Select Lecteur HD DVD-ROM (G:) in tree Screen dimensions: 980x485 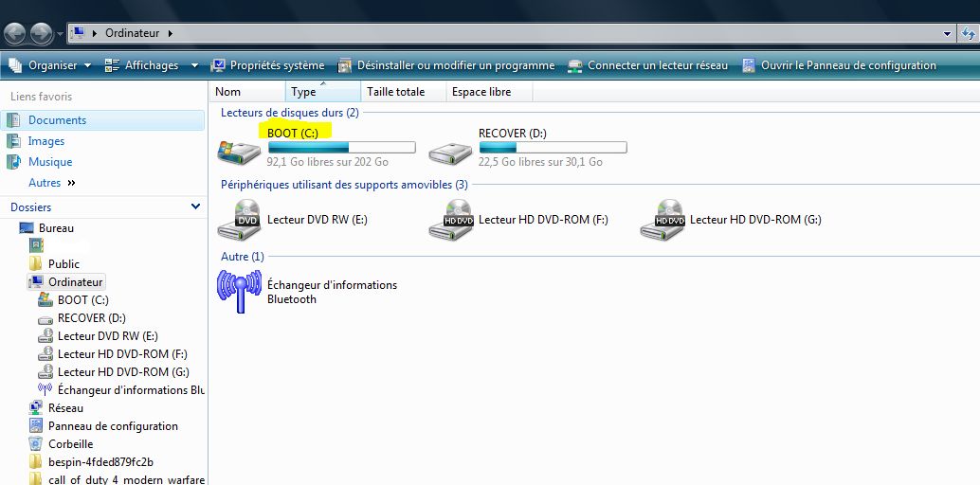tap(123, 372)
